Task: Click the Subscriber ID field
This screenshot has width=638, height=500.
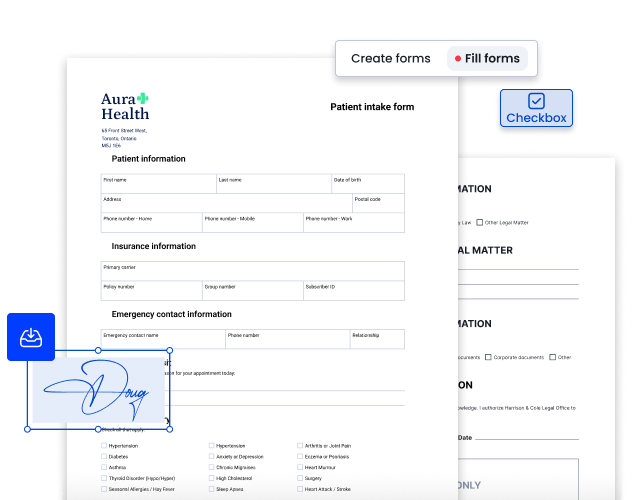Action: click(354, 290)
